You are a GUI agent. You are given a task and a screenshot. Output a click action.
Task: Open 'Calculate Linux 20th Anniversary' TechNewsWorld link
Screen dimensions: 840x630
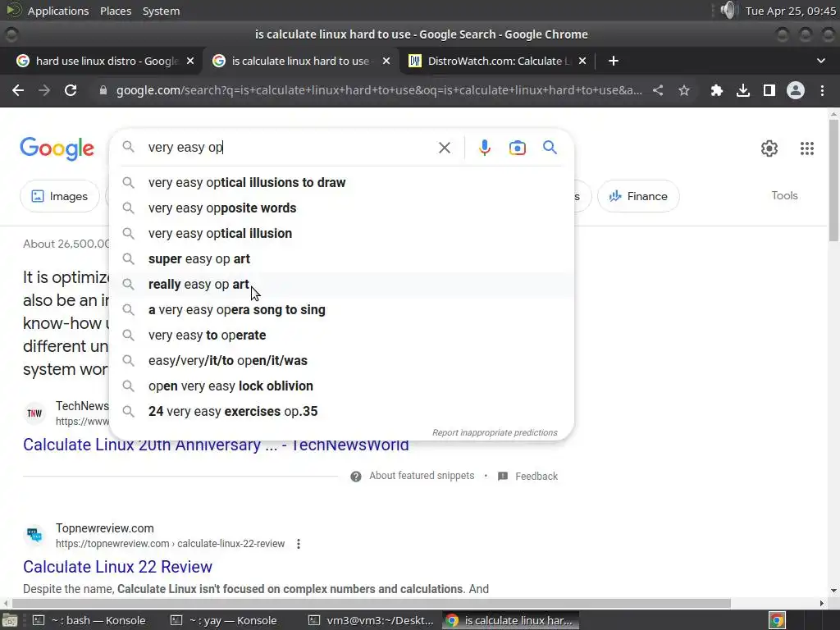216,445
